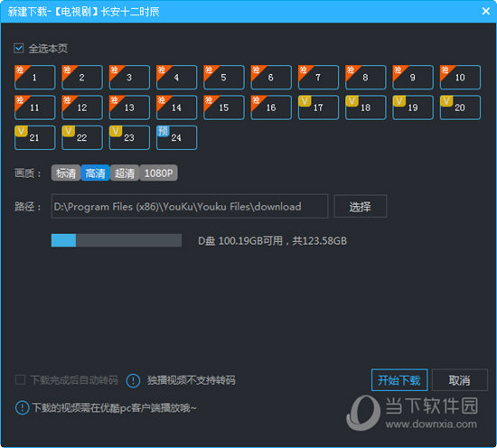This screenshot has width=497, height=448.
Task: Select episode 16 tile
Action: pyautogui.click(x=271, y=107)
